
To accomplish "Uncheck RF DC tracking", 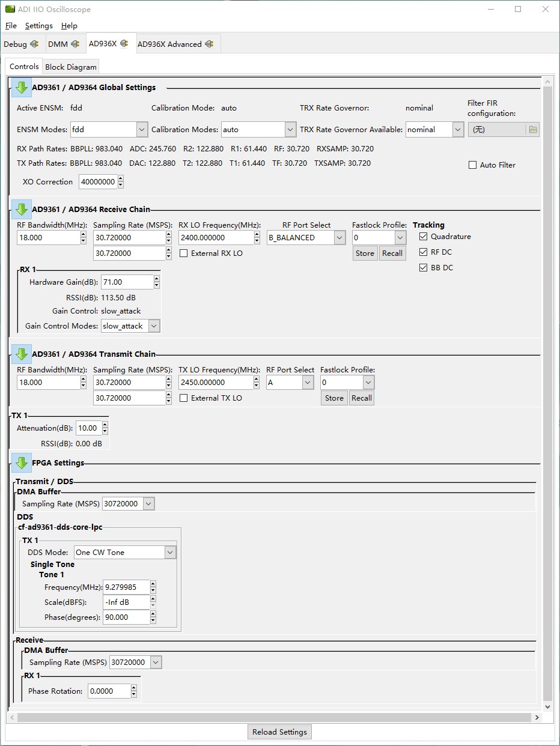I will (424, 252).
